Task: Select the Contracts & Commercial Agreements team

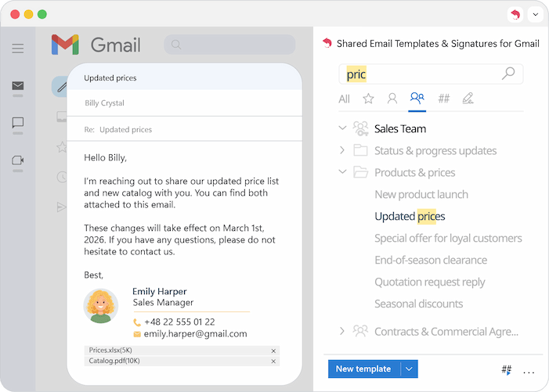Action: coord(446,332)
